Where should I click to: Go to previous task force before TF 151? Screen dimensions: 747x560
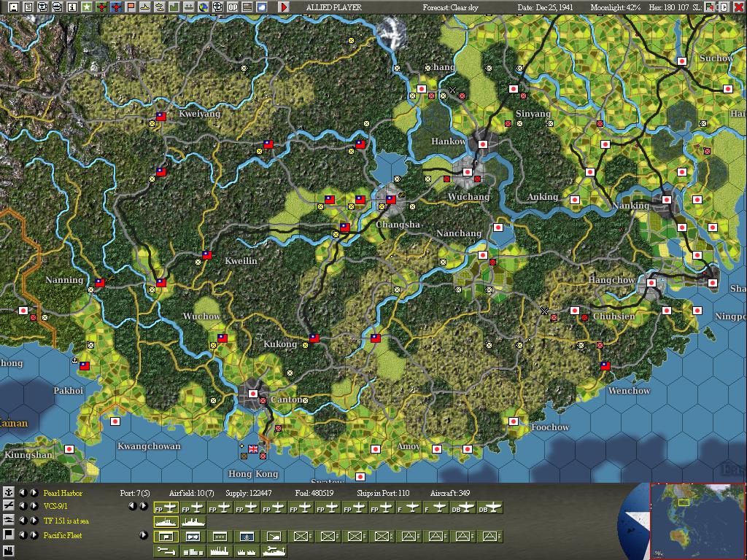(23, 521)
